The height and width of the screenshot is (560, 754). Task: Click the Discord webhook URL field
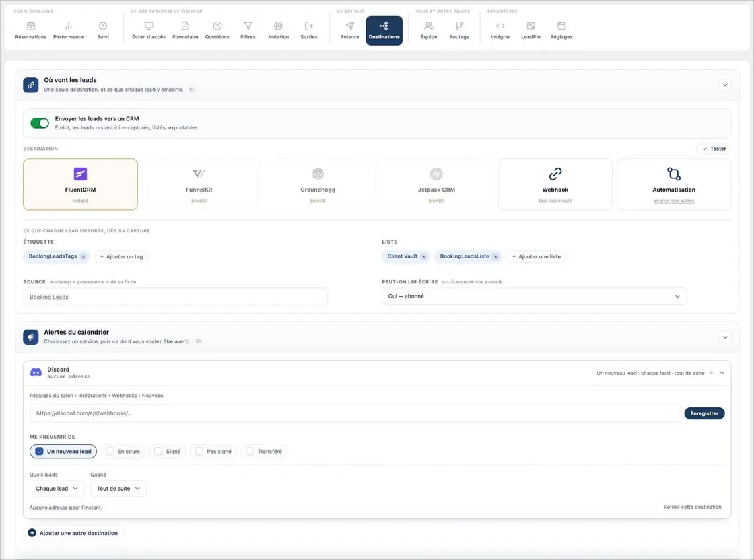coord(355,413)
